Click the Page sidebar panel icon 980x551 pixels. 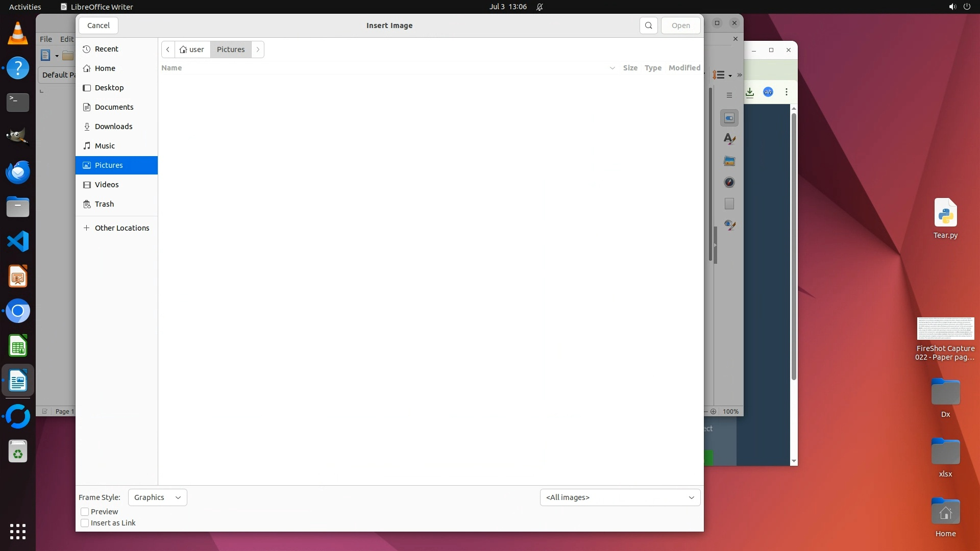[729, 204]
